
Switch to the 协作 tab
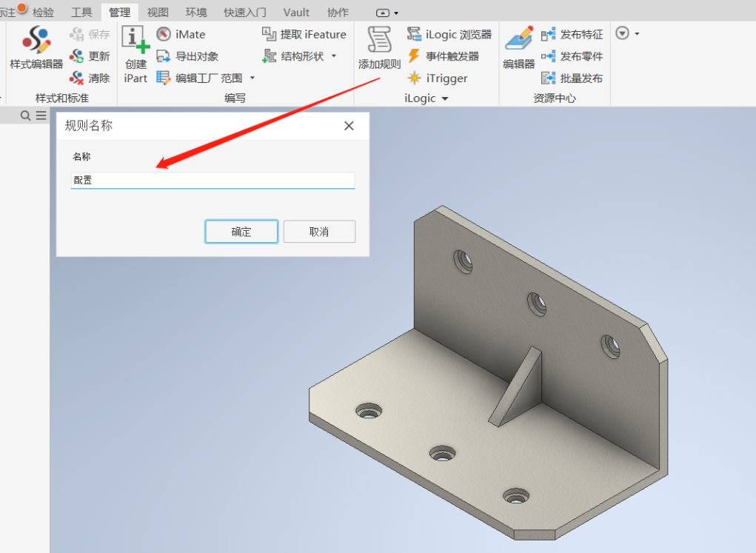point(338,12)
